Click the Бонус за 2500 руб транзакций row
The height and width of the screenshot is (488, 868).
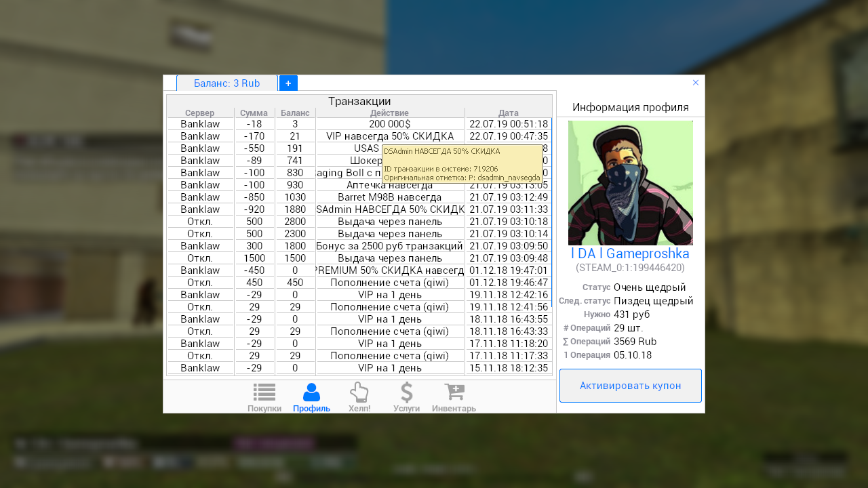tap(389, 246)
